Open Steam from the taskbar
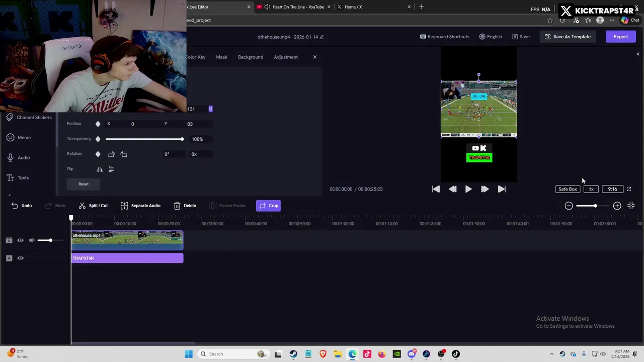This screenshot has height=362, width=644. point(293,354)
